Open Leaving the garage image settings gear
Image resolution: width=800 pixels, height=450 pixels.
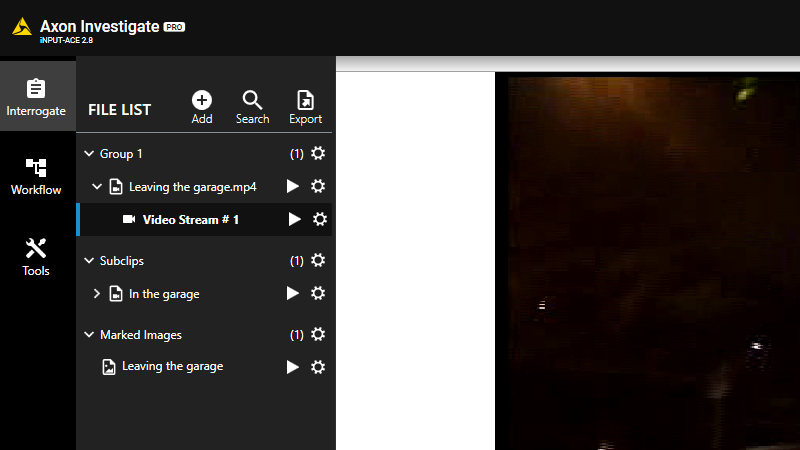tap(318, 367)
